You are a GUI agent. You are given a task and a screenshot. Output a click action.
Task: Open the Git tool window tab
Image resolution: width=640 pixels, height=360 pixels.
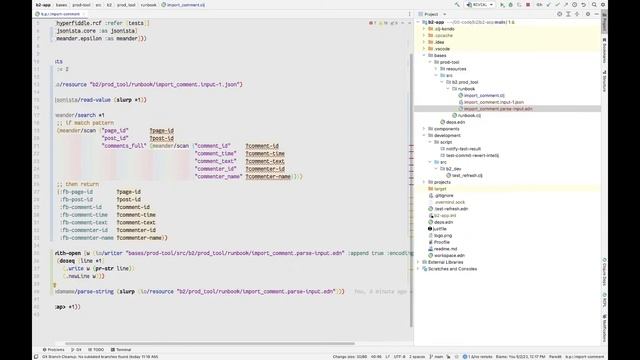[x=76, y=349]
